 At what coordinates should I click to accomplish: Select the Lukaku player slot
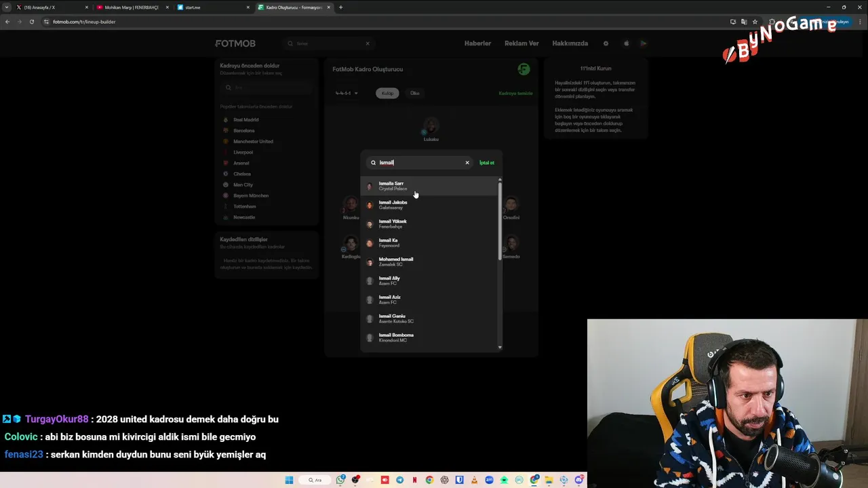[431, 129]
